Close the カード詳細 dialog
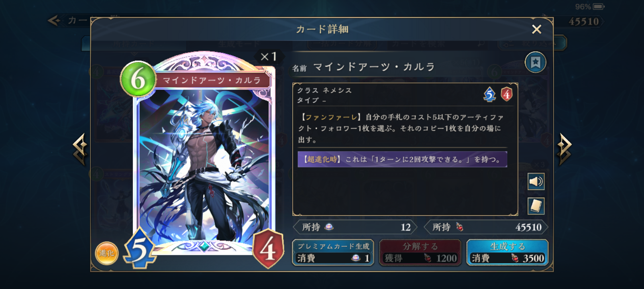The image size is (644, 289). [536, 29]
